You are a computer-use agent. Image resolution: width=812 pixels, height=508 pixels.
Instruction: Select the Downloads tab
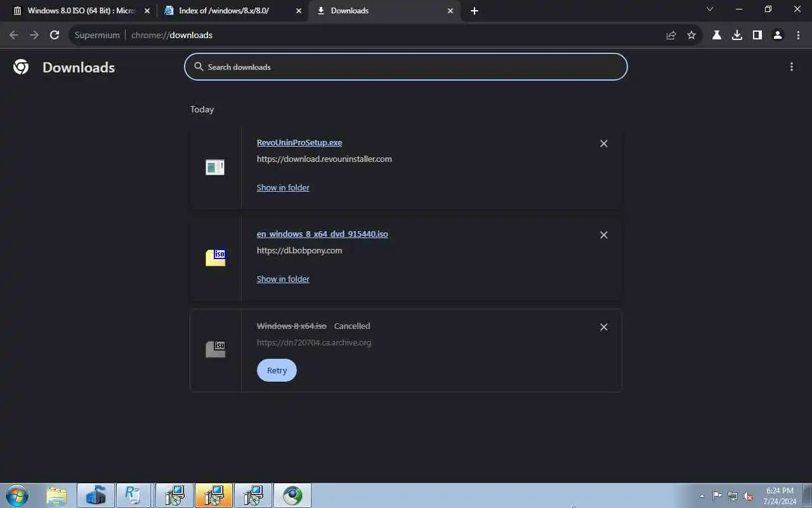(385, 11)
